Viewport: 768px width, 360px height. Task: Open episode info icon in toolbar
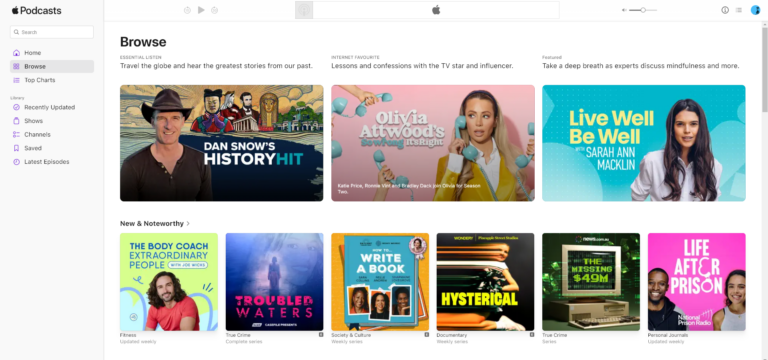(725, 10)
